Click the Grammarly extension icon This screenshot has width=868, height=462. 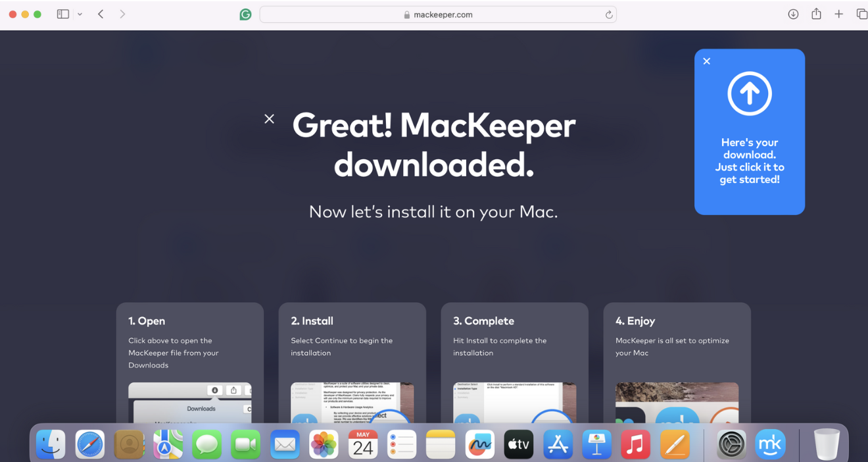(245, 14)
